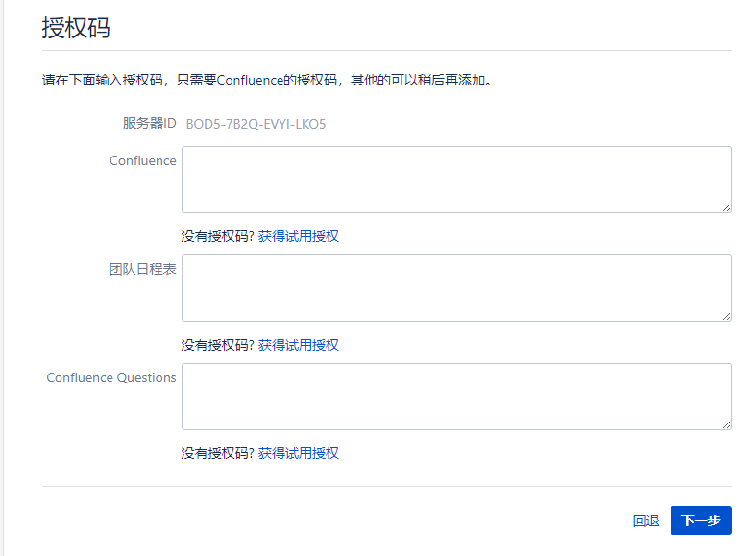Open 获得试用授权 link under Confluence field
The image size is (756, 556).
(x=299, y=236)
